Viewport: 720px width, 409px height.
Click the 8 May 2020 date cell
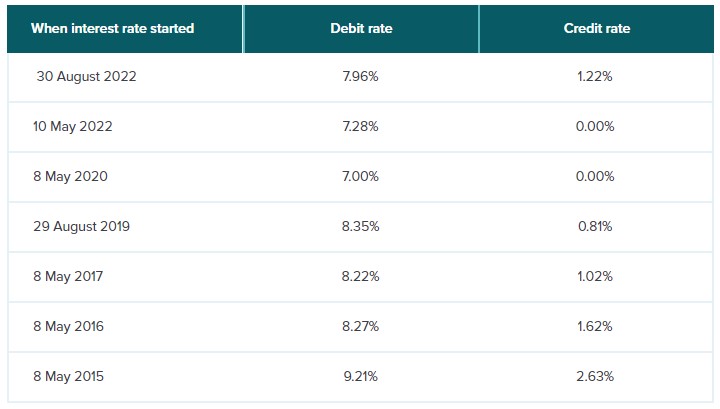70,176
